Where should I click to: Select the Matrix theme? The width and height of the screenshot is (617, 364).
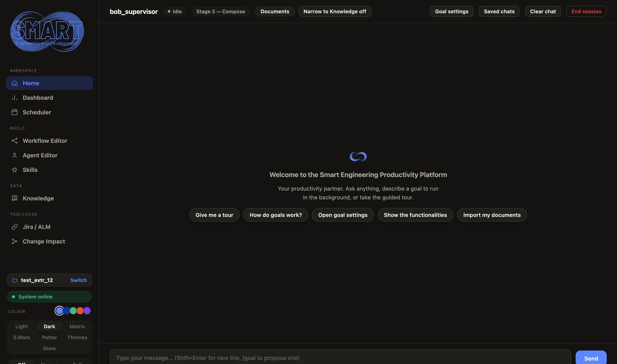pos(77,327)
